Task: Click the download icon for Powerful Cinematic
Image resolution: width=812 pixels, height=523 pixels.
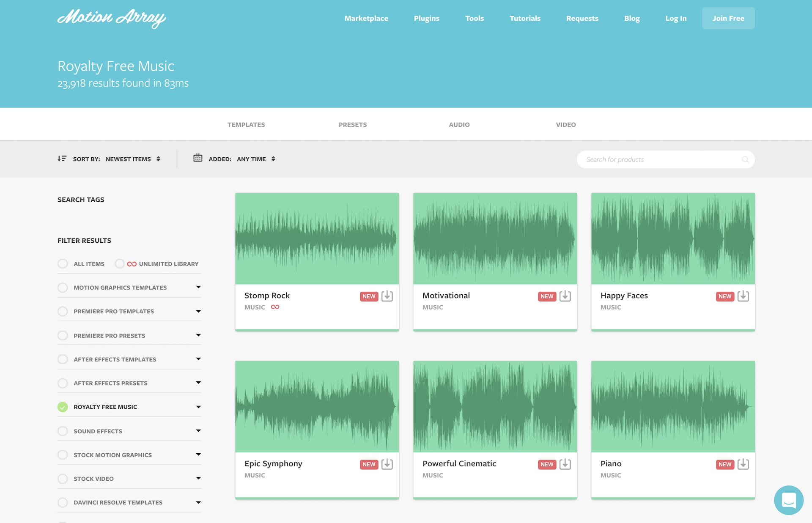Action: 565,464
